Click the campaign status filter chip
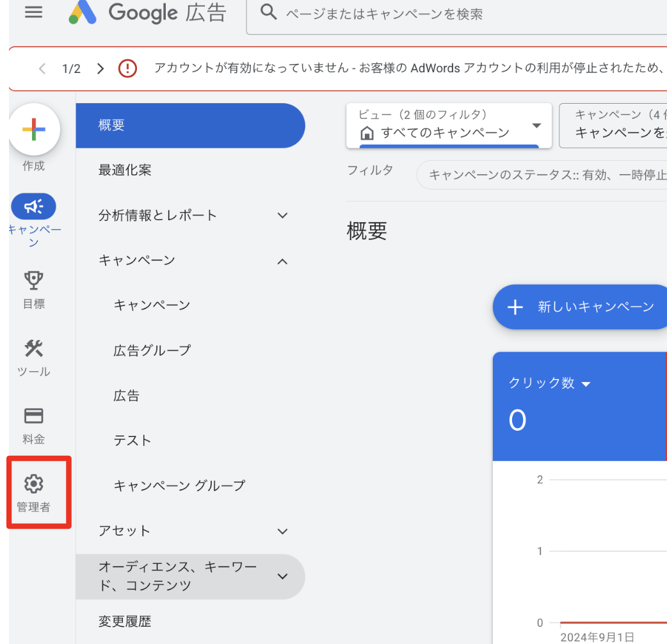Viewport: 667px width, 644px height. coord(542,175)
